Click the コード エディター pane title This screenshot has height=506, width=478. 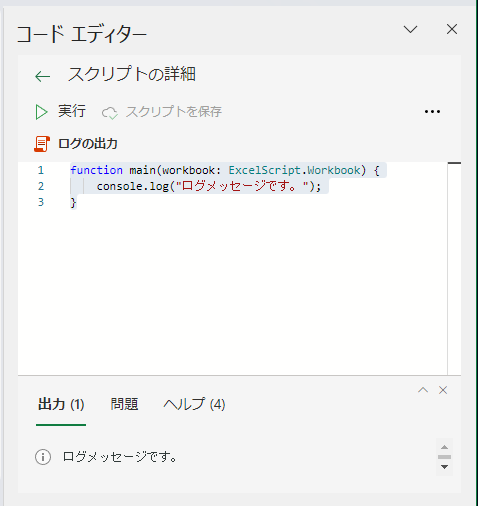click(82, 34)
